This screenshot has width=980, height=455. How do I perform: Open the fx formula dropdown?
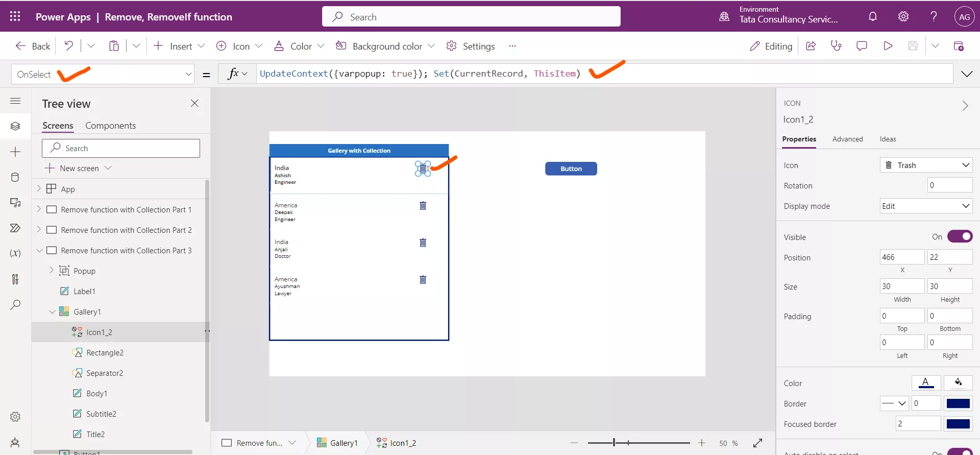237,74
